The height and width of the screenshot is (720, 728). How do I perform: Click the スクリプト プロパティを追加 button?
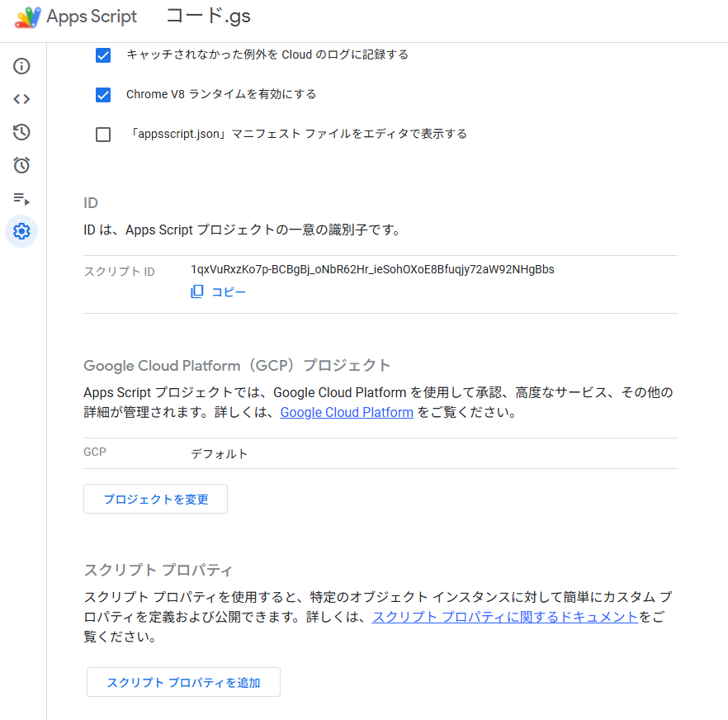pyautogui.click(x=183, y=682)
